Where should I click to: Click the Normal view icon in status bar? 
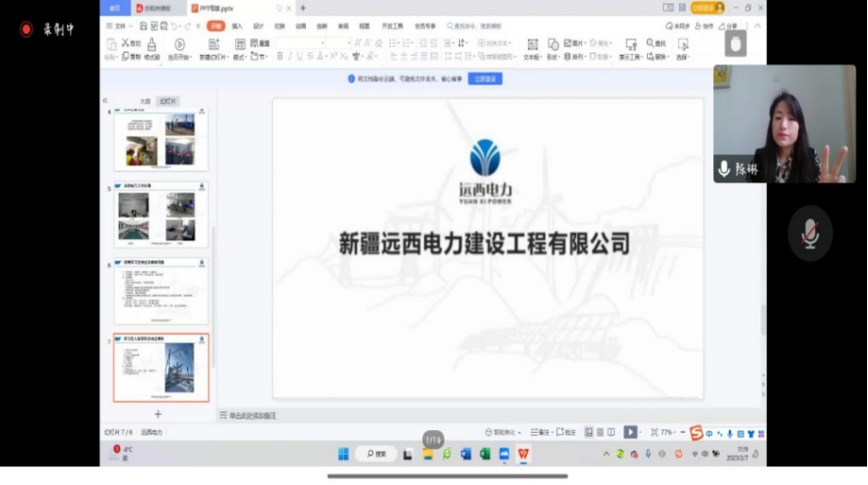coord(588,432)
